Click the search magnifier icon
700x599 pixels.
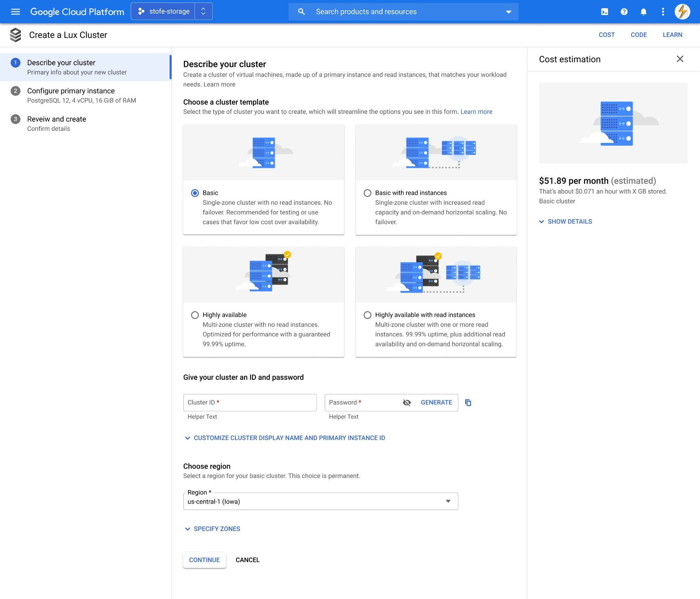[x=301, y=12]
